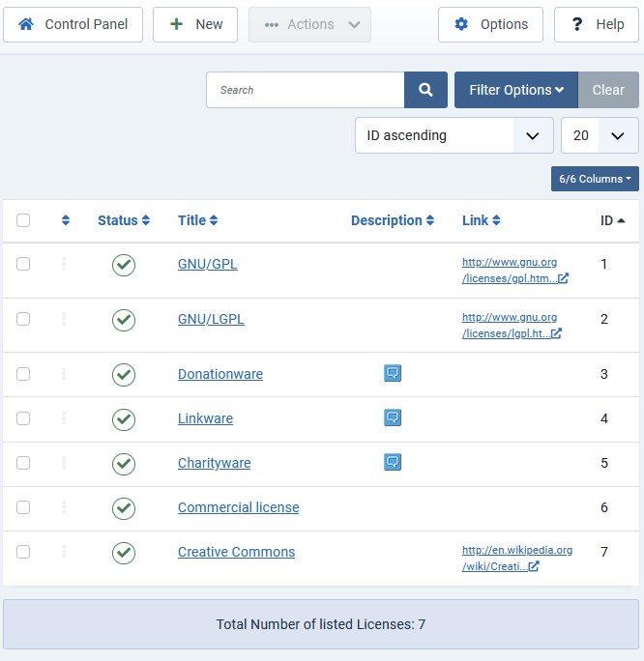Toggle published status of Creative Commons
Viewport: 644px width, 661px height.
(x=124, y=553)
